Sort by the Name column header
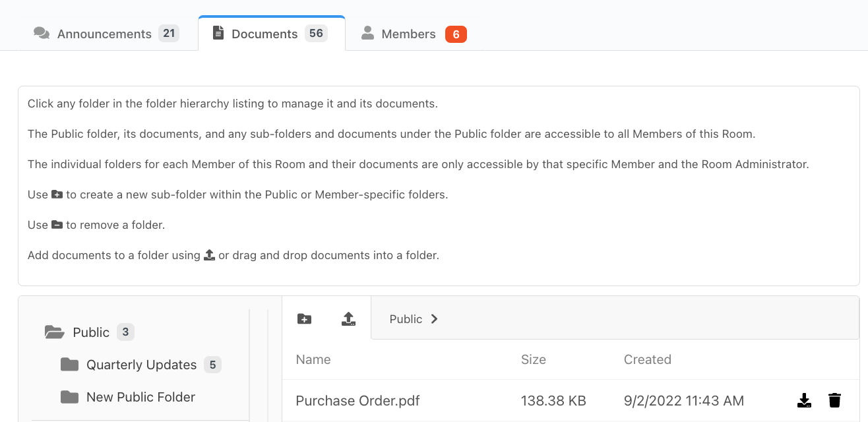Screen dimensions: 868x422 pyautogui.click(x=313, y=359)
